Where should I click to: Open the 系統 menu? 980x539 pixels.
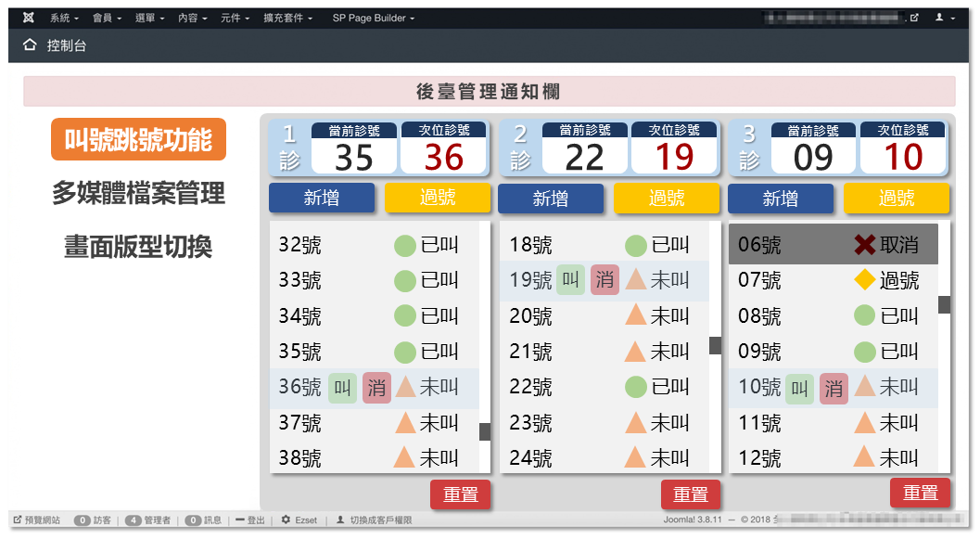[x=64, y=19]
